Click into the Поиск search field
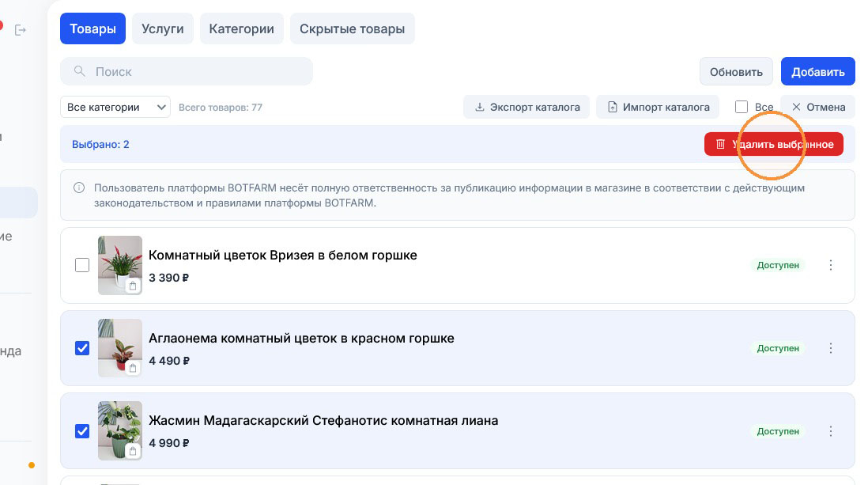 [187, 71]
